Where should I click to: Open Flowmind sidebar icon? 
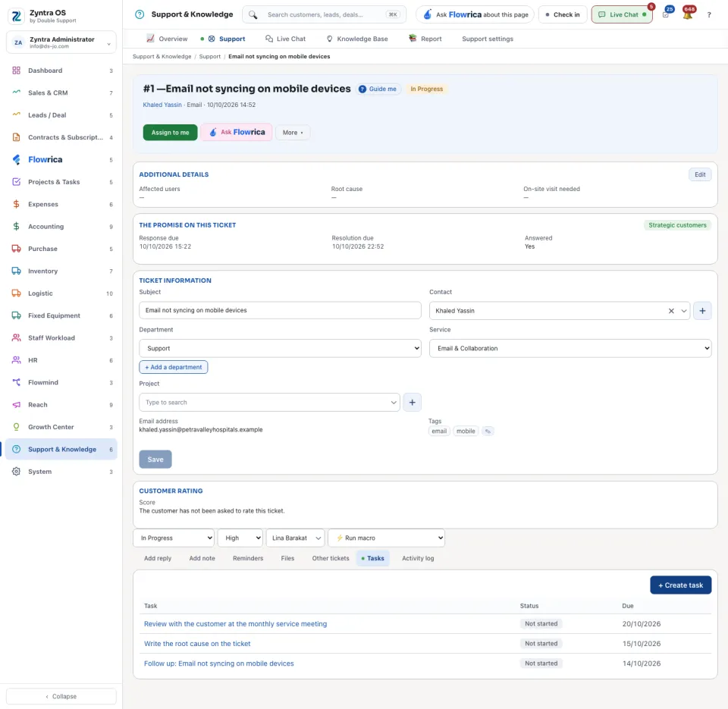(x=16, y=383)
